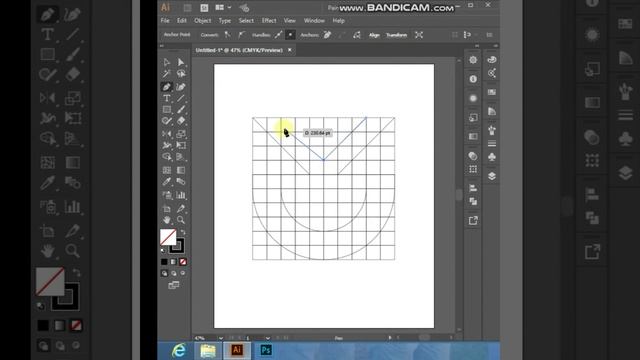Screen dimensions: 640x360
Task: Open the Window menu
Action: tap(314, 20)
